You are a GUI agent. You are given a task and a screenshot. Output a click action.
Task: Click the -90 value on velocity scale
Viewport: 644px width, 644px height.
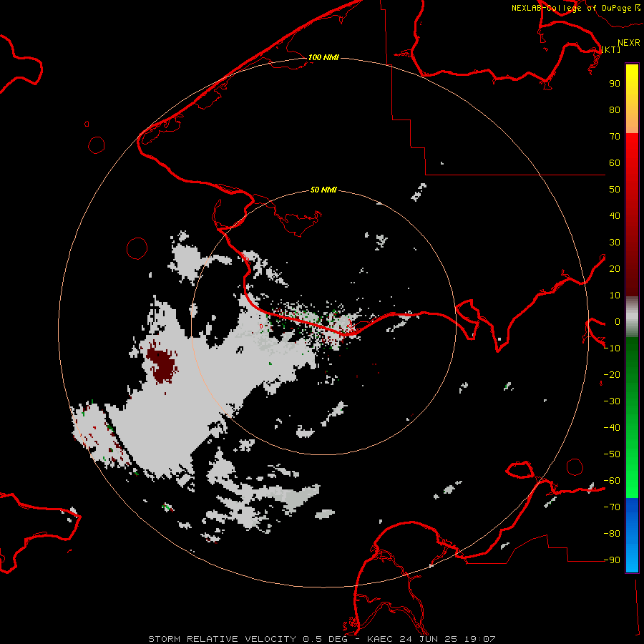coord(612,560)
